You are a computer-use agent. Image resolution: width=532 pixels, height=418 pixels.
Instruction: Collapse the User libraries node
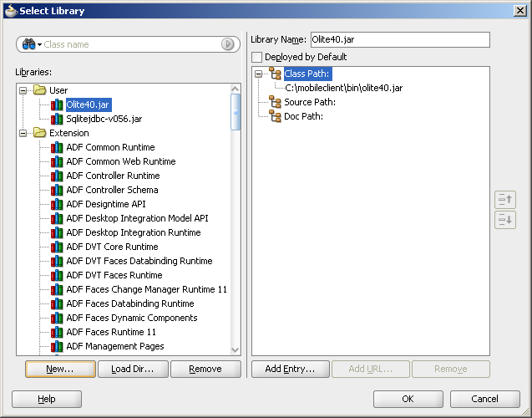[x=23, y=90]
